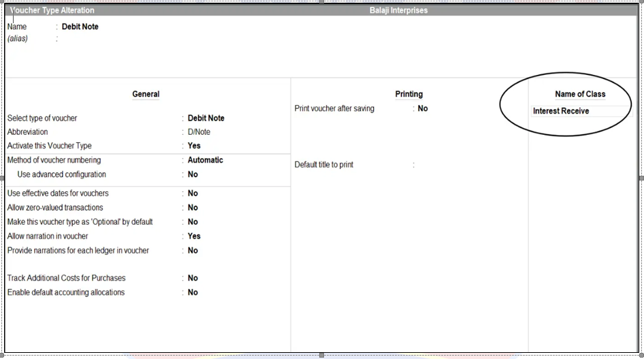Toggle Use advanced configuration option
The image size is (644, 359).
(x=193, y=174)
